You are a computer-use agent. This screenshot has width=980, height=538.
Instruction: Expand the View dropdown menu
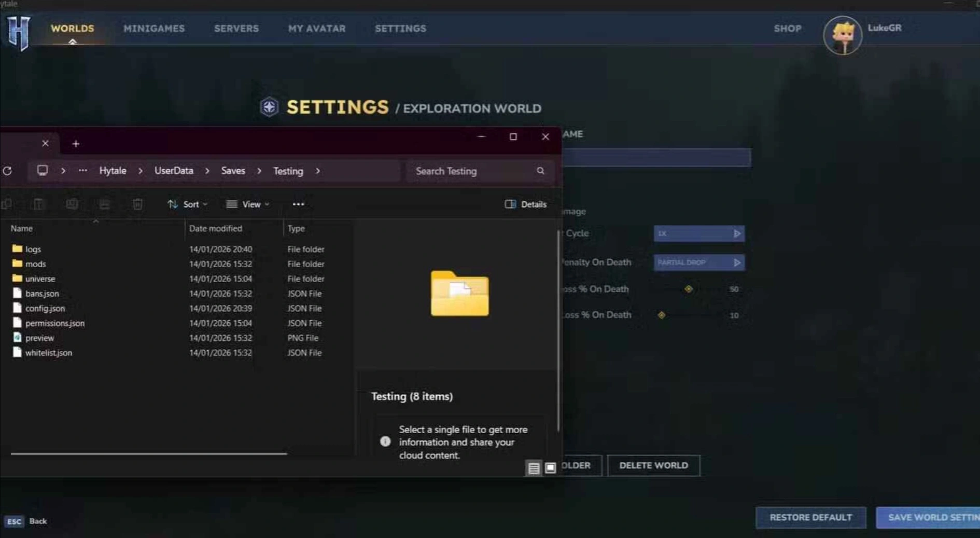pos(248,204)
